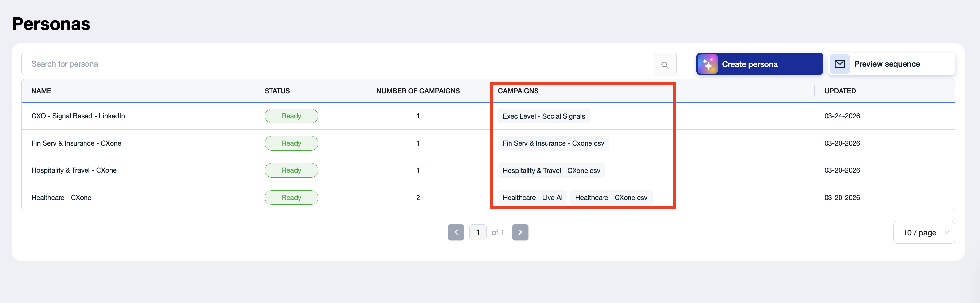Click the Exec Level - Social Signals tag

tap(544, 116)
